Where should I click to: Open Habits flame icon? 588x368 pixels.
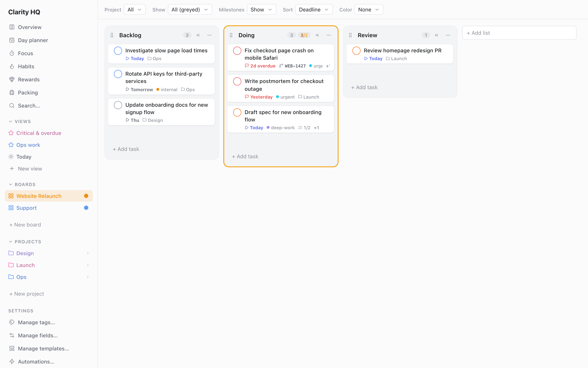click(12, 66)
